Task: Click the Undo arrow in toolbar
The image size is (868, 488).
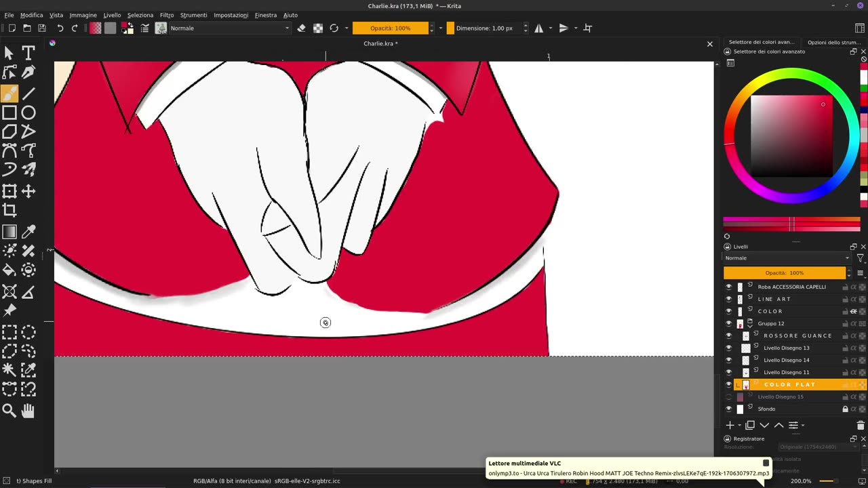Action: pyautogui.click(x=60, y=28)
